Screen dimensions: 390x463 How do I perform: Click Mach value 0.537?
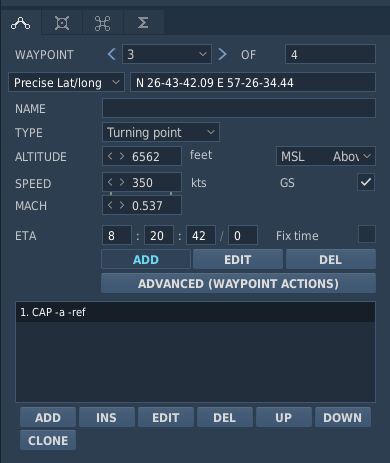coord(147,206)
